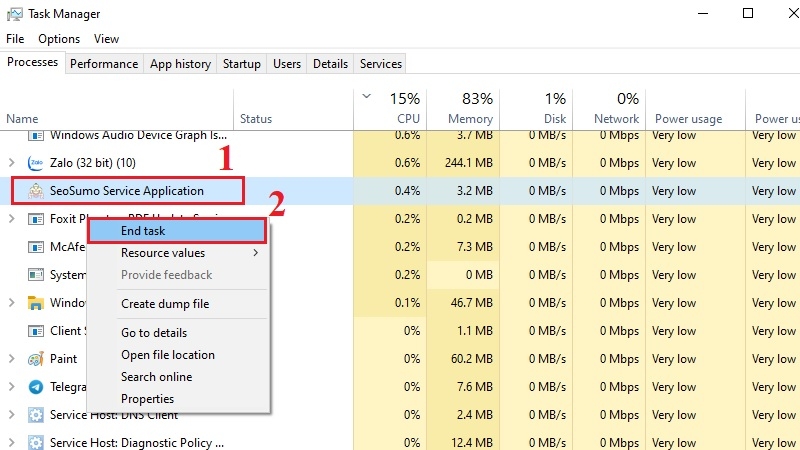This screenshot has height=450, width=800.
Task: Sort by the Power usage column header
Action: pyautogui.click(x=695, y=110)
